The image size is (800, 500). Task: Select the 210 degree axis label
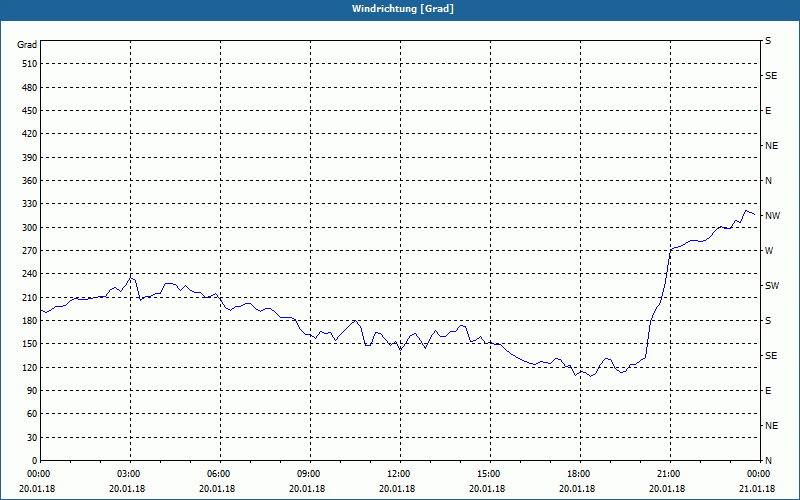tap(30, 297)
